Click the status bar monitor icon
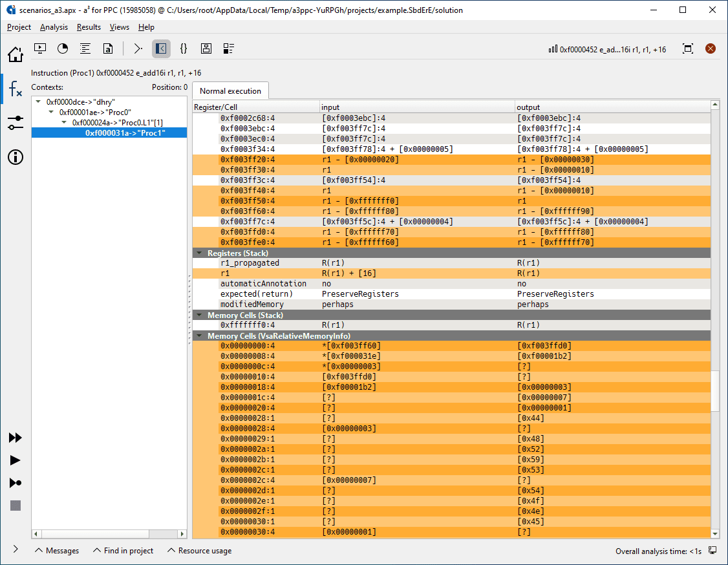728x565 pixels. (712, 551)
